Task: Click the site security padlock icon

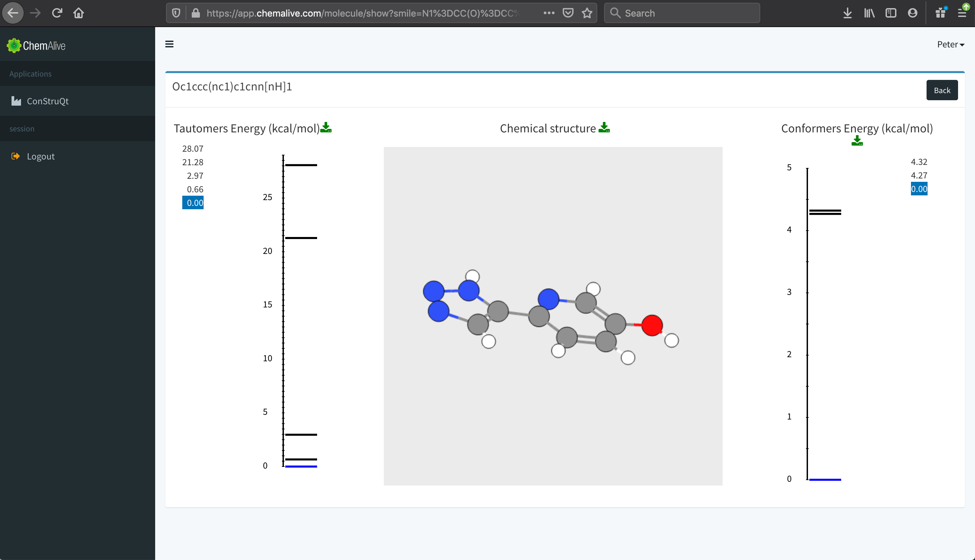Action: (196, 13)
